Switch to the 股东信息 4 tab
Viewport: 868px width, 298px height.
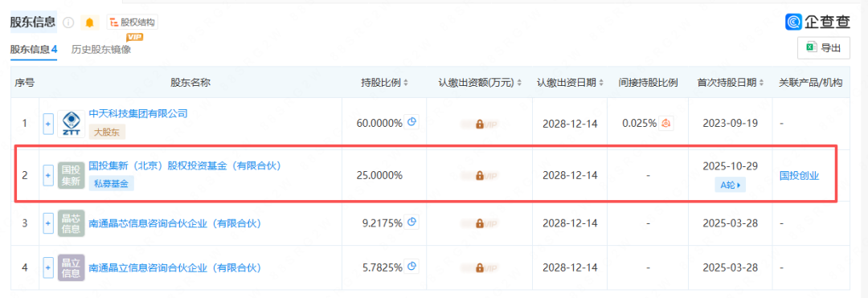click(34, 50)
